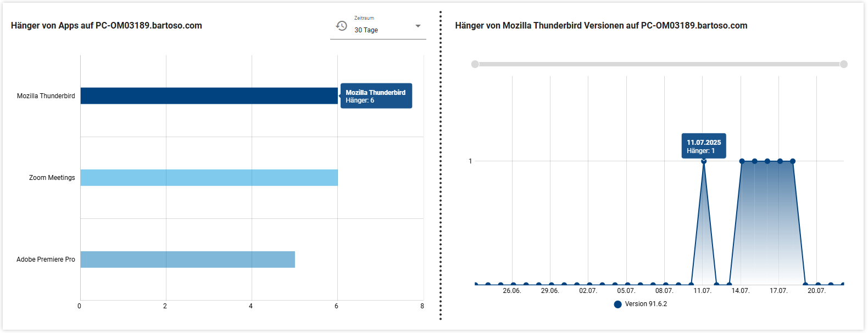Click the Zeitraum dropdown arrow
This screenshot has width=868, height=333.
(x=418, y=26)
